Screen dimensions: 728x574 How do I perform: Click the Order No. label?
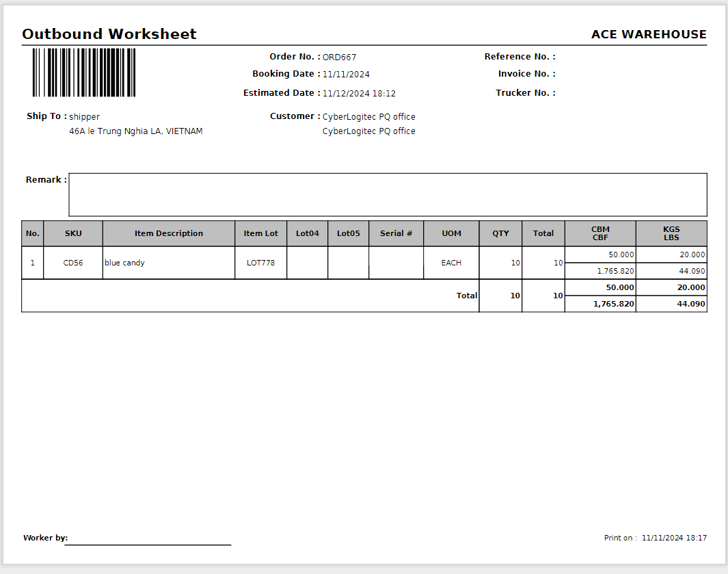295,57
